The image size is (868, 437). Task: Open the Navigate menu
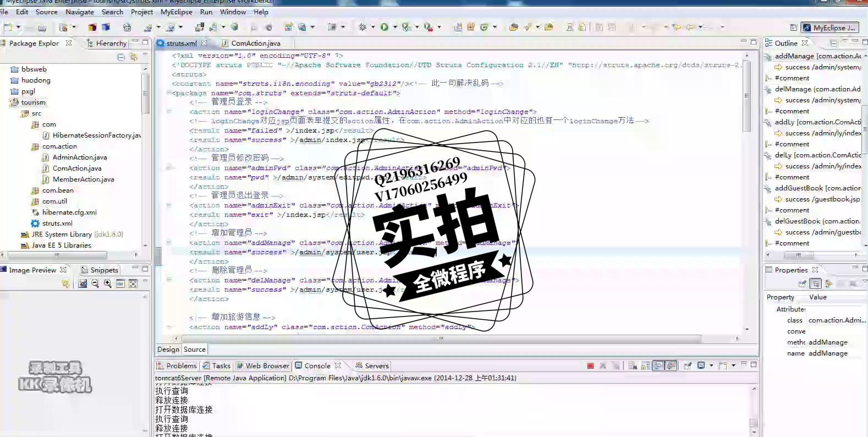[80, 12]
